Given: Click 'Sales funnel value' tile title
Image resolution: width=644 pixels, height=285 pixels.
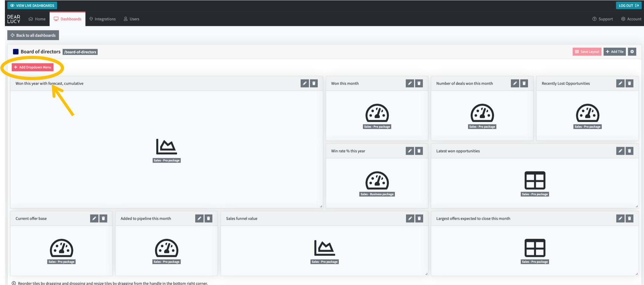Looking at the screenshot, I should (x=242, y=218).
